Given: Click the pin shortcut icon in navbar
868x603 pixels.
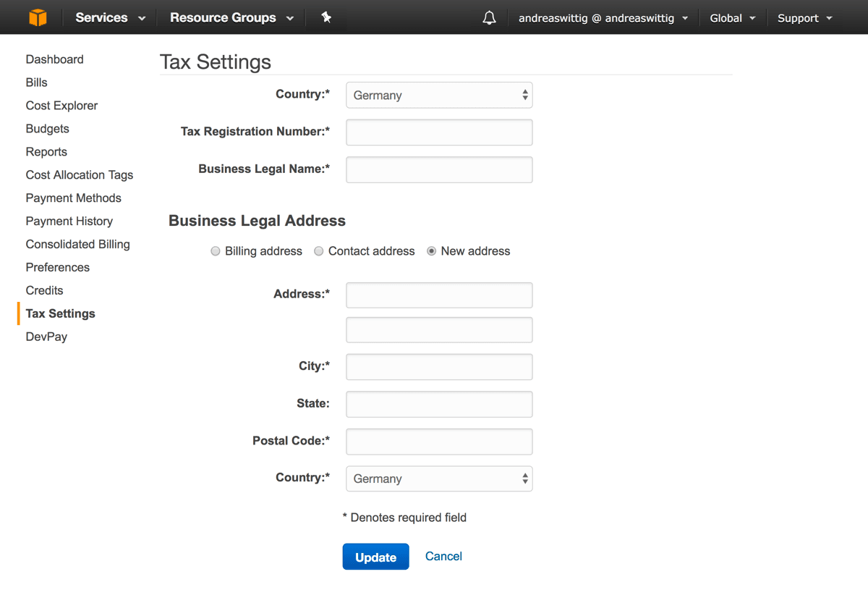Looking at the screenshot, I should click(326, 17).
